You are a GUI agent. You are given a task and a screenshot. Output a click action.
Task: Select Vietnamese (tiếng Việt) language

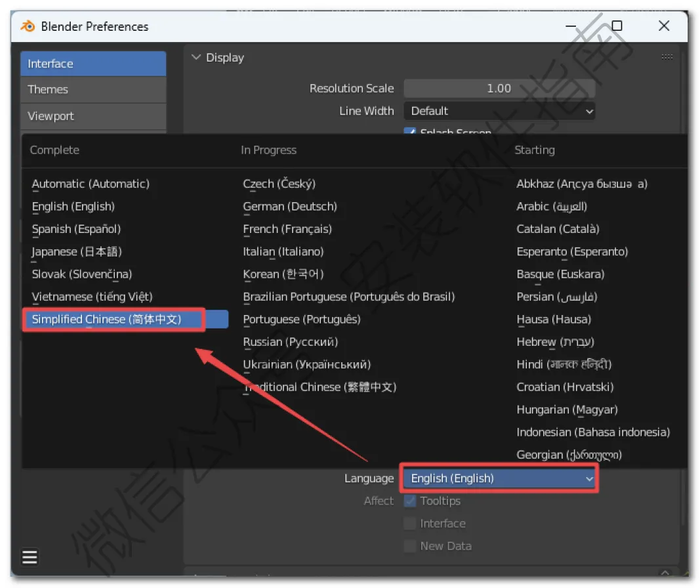pyautogui.click(x=92, y=297)
